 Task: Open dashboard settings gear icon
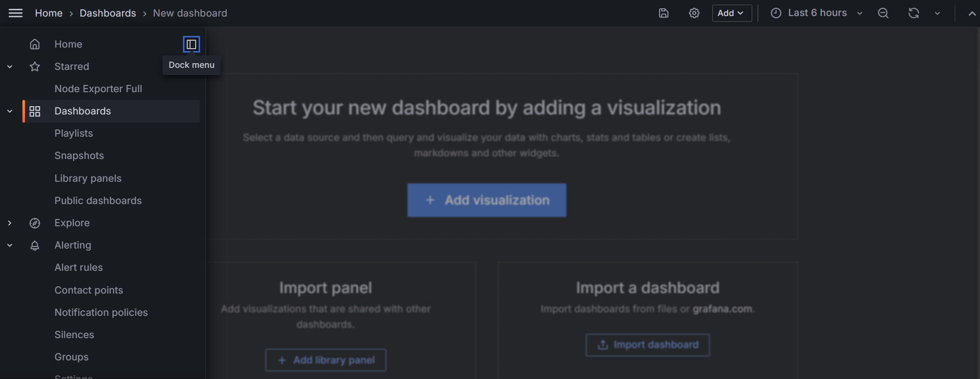pyautogui.click(x=694, y=13)
